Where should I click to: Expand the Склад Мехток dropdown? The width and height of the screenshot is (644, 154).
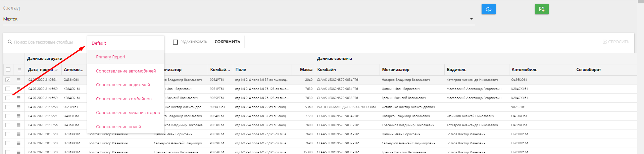pos(471,19)
